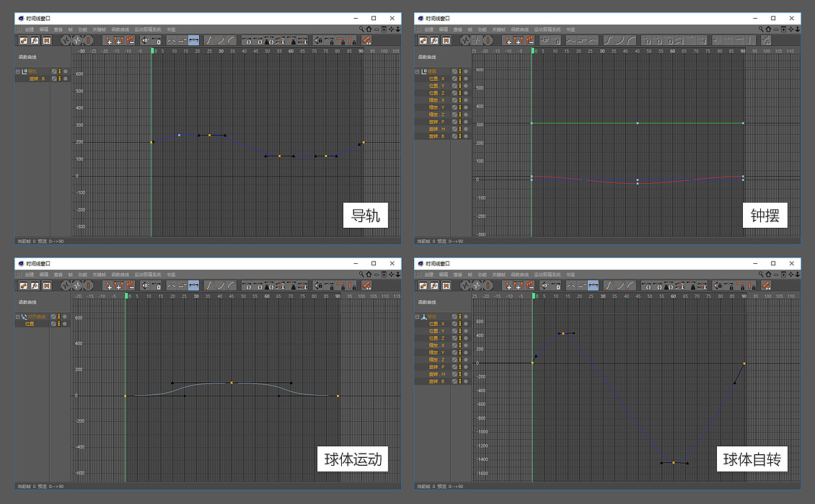Viewport: 815px width, 504px height.
Task: Click lock value icon in 球体自转 window
Action: tap(751, 286)
